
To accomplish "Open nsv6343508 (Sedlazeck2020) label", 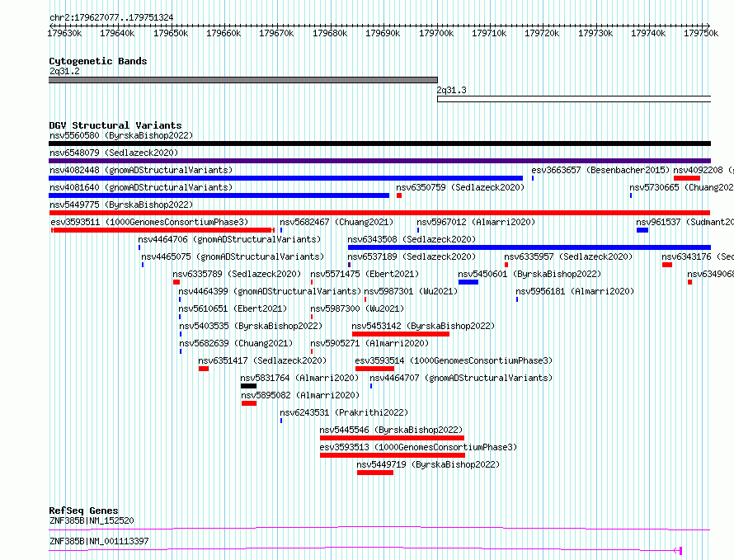I will pyautogui.click(x=412, y=239).
